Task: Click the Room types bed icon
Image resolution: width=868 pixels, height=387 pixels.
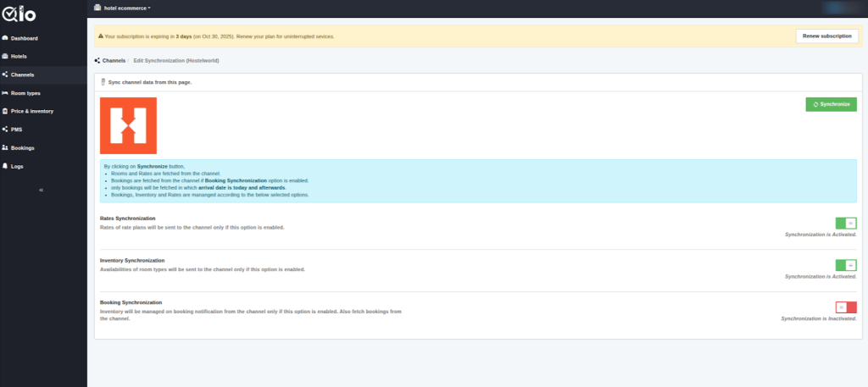Action: [5, 93]
